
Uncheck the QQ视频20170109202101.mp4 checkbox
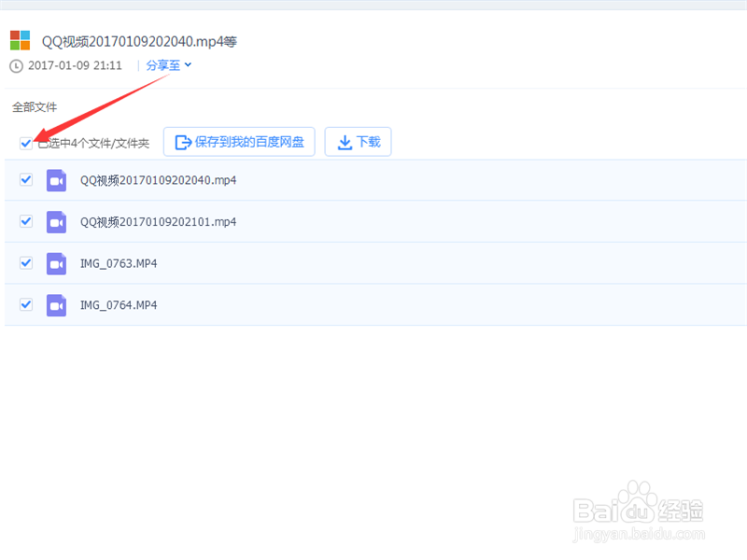tap(26, 221)
